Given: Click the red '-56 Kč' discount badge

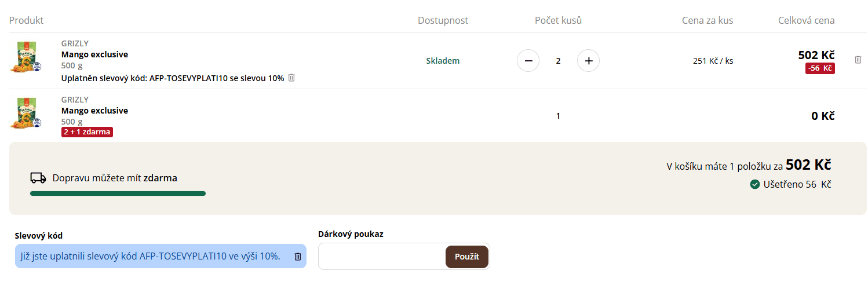Looking at the screenshot, I should pos(820,68).
